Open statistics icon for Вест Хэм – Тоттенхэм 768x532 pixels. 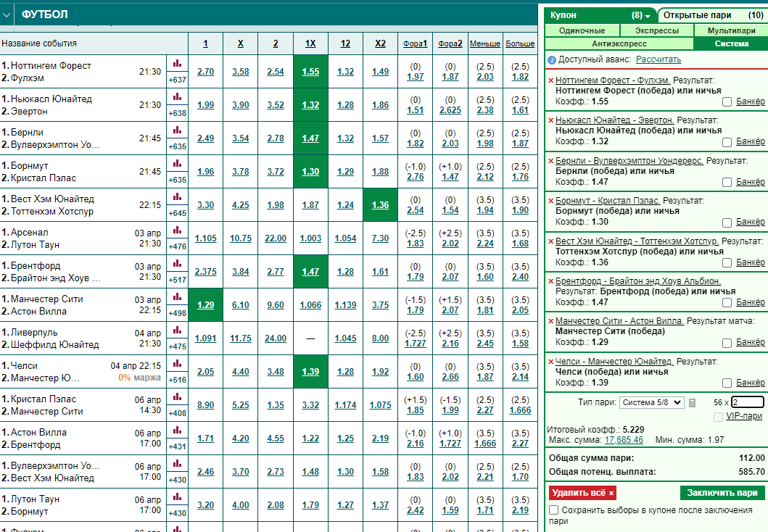pos(177,196)
